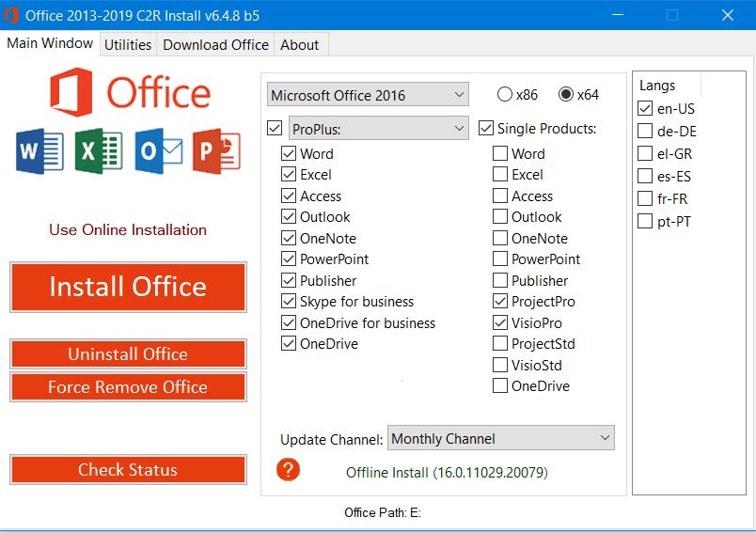Click the Excel application icon
The height and width of the screenshot is (533, 756).
(x=99, y=151)
